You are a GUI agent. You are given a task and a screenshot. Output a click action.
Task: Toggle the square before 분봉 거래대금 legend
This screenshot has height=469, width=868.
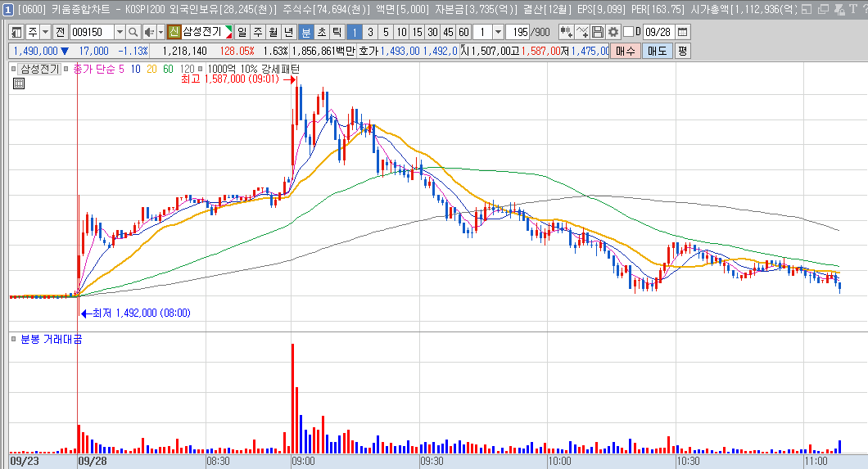click(13, 339)
